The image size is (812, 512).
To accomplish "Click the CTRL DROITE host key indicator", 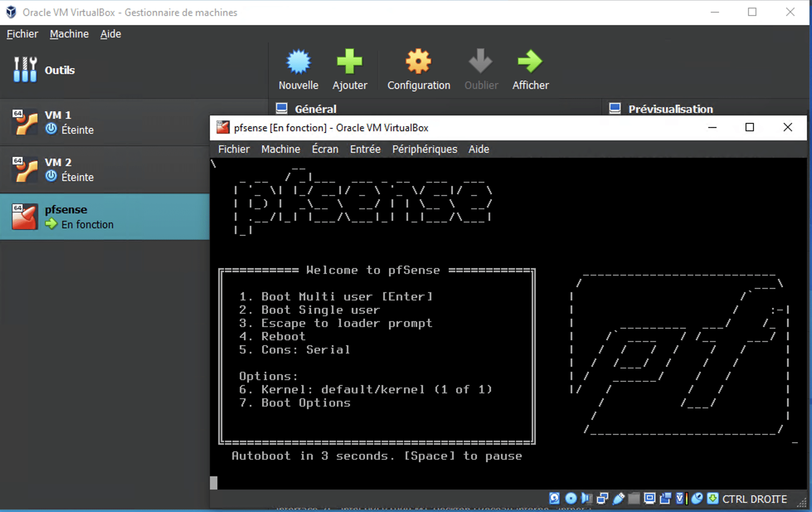I will (754, 499).
